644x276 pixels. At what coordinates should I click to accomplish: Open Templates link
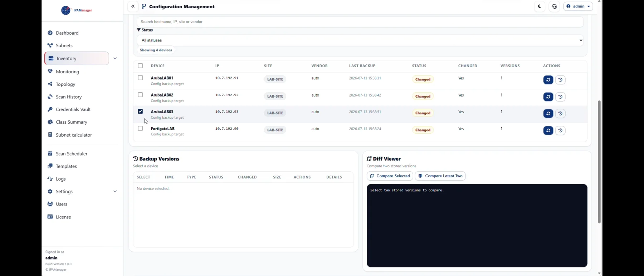(x=67, y=166)
